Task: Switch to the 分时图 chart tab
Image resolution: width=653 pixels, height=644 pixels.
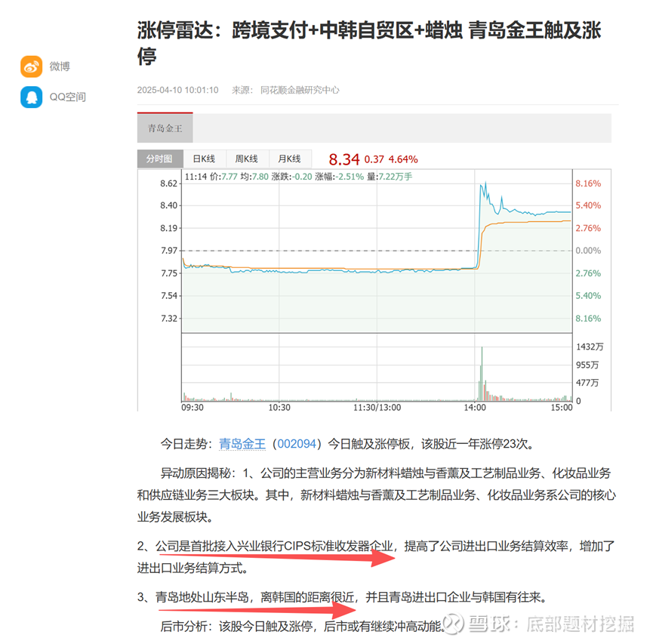Action: tap(160, 159)
